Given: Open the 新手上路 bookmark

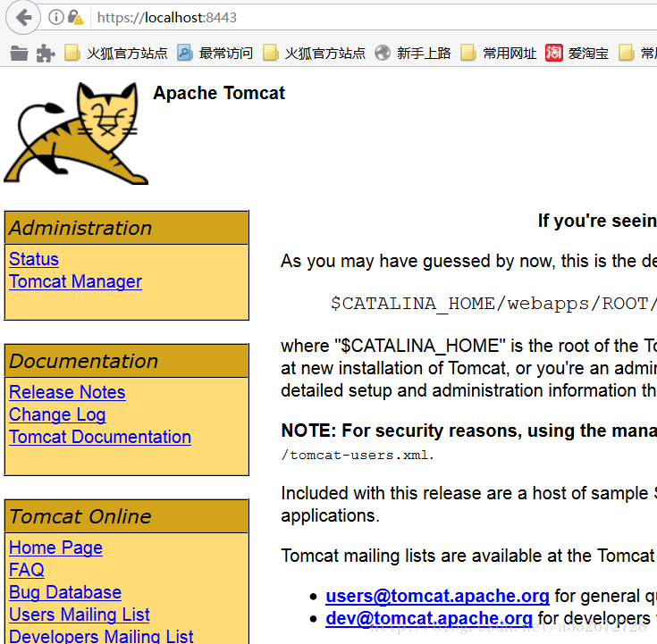Looking at the screenshot, I should (x=413, y=54).
